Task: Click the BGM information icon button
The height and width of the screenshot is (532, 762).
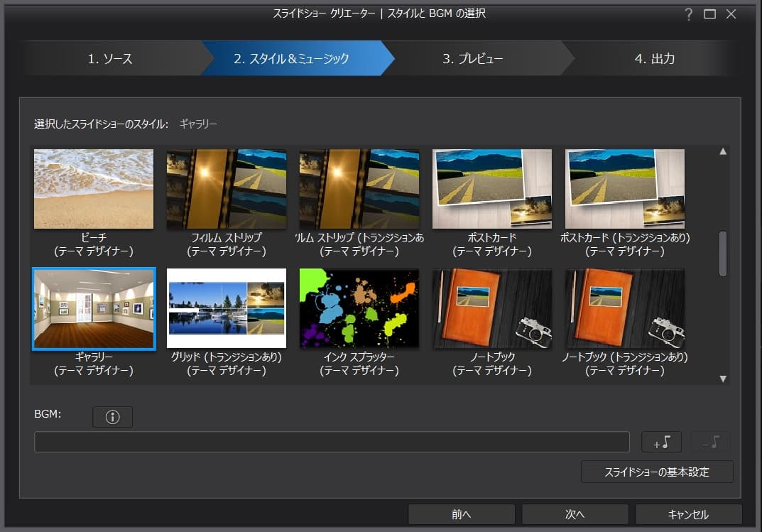Action: click(112, 417)
